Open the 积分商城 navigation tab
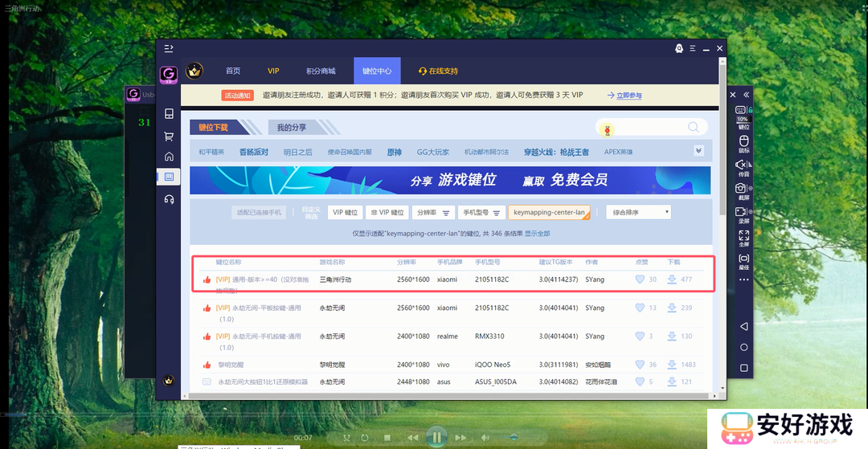 pyautogui.click(x=321, y=71)
